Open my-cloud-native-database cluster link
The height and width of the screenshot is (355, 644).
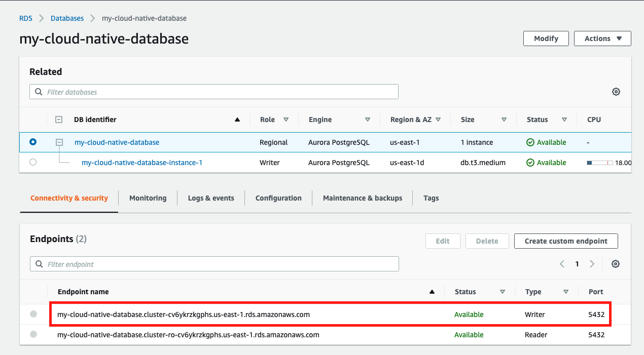[117, 142]
